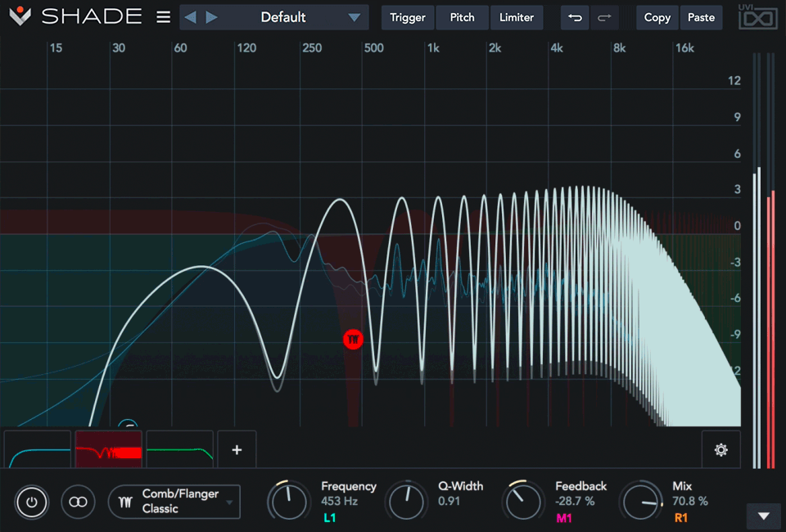The height and width of the screenshot is (532, 786).
Task: Go to previous preset with left arrow
Action: coord(191,17)
